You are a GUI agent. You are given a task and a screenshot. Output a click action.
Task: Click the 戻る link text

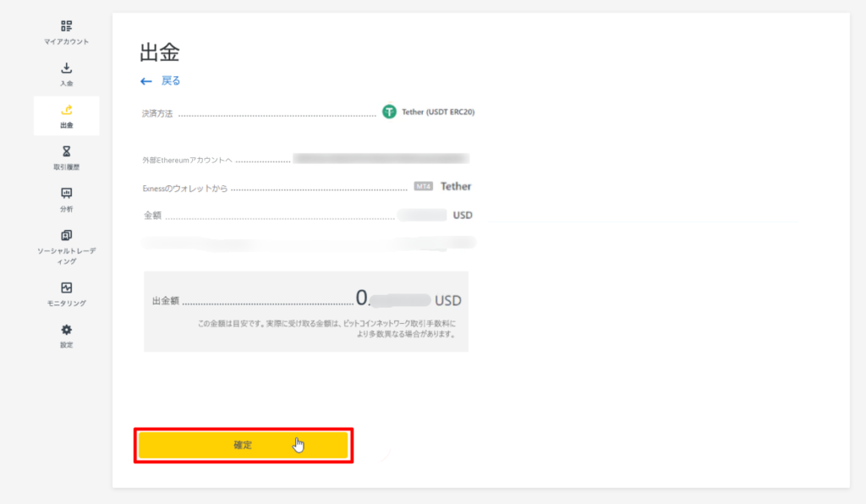pos(171,80)
